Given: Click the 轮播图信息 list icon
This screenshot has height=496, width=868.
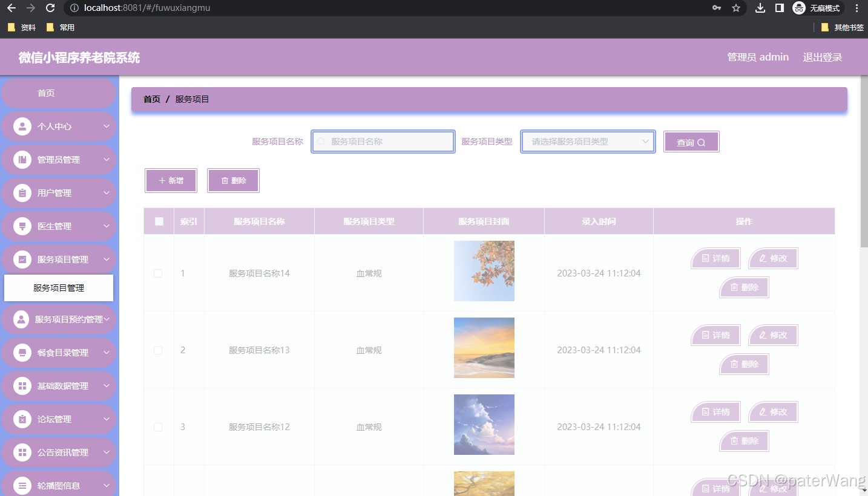Looking at the screenshot, I should tap(22, 486).
